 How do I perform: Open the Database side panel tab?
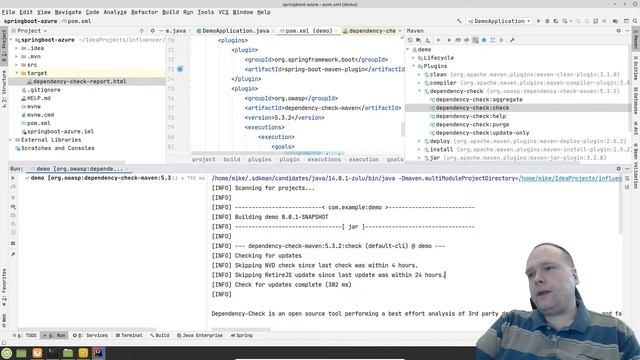(636, 101)
